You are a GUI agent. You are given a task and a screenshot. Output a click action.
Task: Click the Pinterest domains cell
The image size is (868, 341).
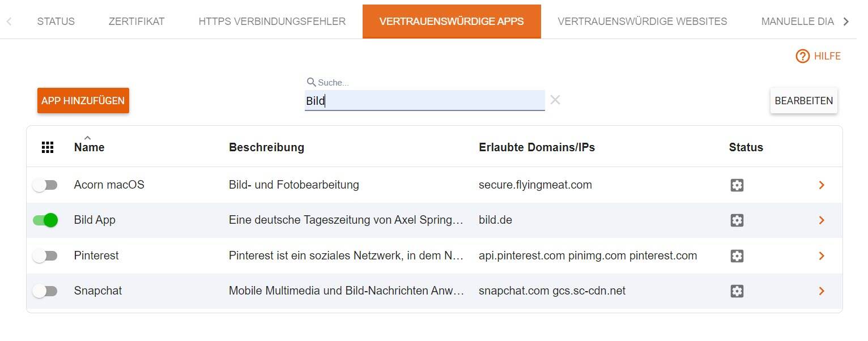[x=588, y=256]
